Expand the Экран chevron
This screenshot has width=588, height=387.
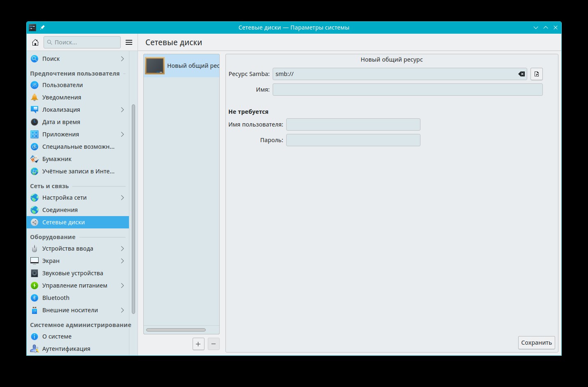coord(122,261)
